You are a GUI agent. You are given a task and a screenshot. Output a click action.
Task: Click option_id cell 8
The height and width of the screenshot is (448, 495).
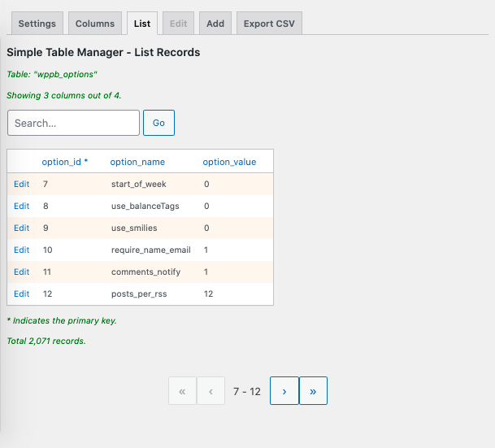pos(46,206)
